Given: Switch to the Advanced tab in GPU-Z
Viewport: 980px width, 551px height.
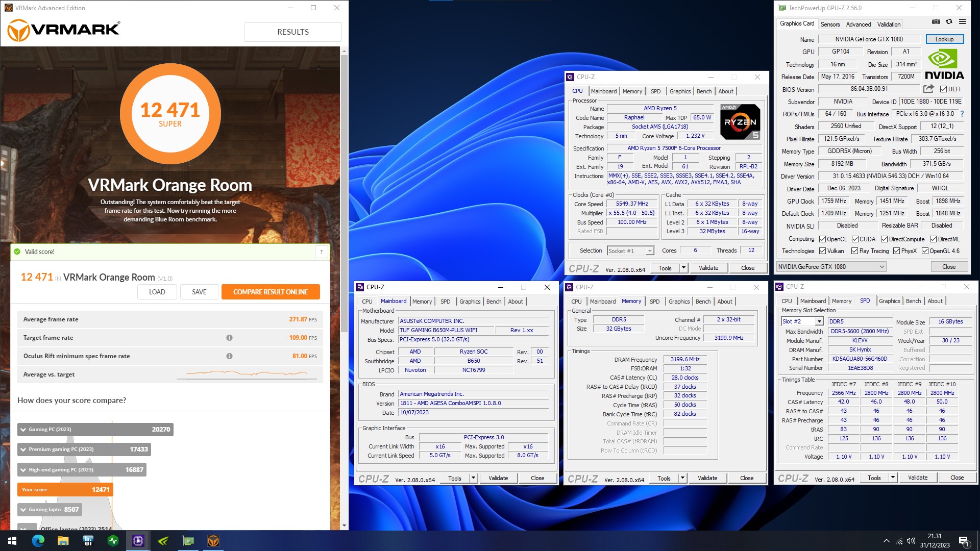Looking at the screenshot, I should pos(859,24).
